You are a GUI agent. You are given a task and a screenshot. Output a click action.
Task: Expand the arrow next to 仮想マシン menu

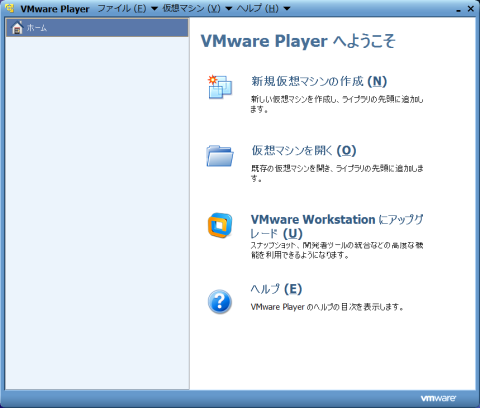(229, 9)
